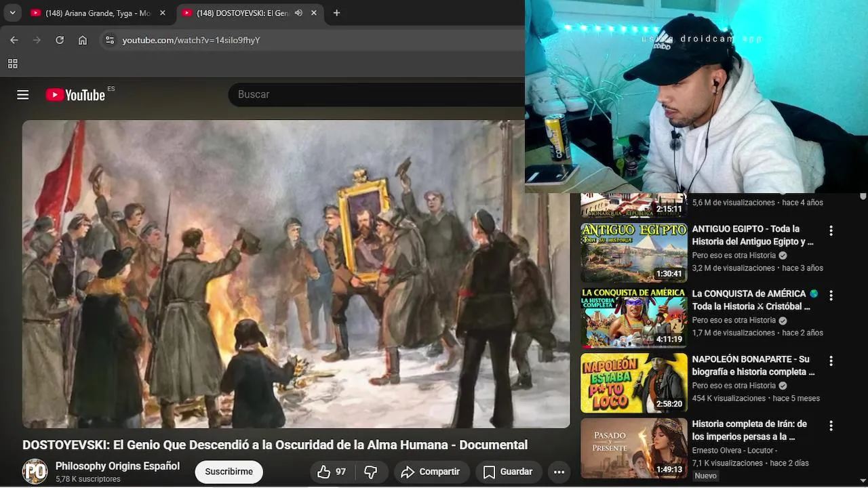Image resolution: width=868 pixels, height=488 pixels.
Task: Open a new browser tab with plus icon
Action: [336, 13]
